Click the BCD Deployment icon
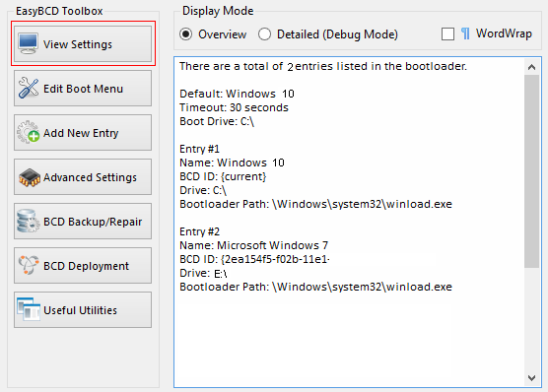 point(29,265)
